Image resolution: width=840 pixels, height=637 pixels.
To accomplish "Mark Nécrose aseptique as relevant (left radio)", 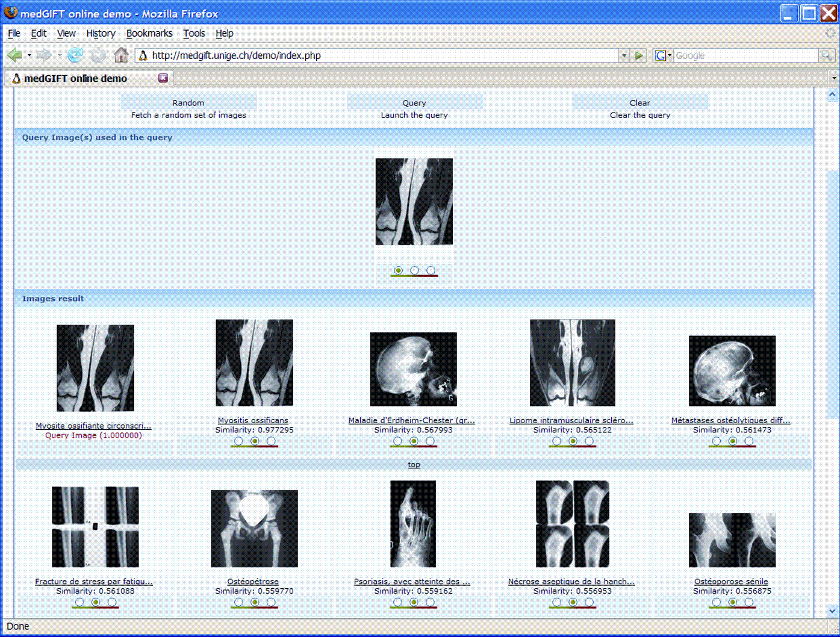I will 556,601.
